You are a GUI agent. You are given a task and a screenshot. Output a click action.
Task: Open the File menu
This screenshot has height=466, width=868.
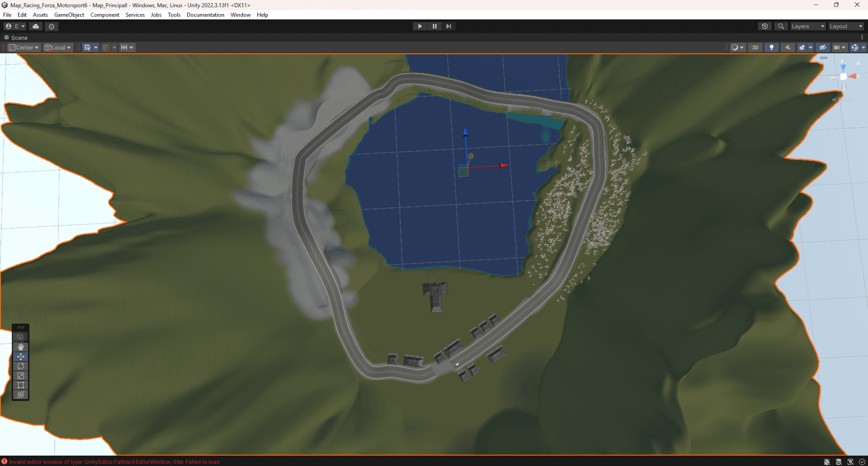click(x=7, y=15)
